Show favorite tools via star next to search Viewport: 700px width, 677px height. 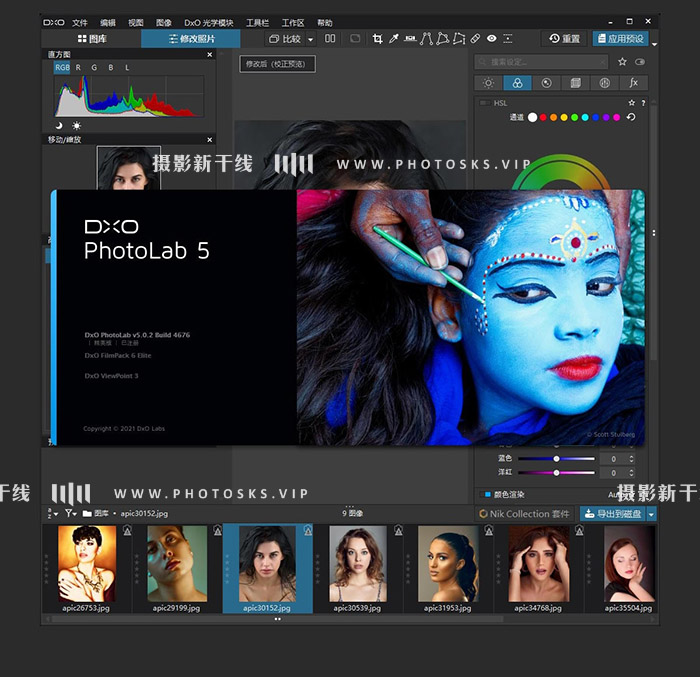(622, 62)
